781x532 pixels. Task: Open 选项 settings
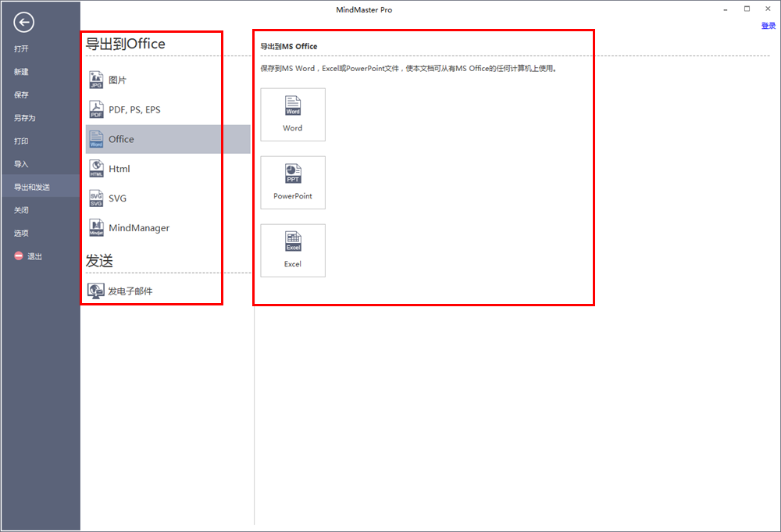tap(22, 233)
